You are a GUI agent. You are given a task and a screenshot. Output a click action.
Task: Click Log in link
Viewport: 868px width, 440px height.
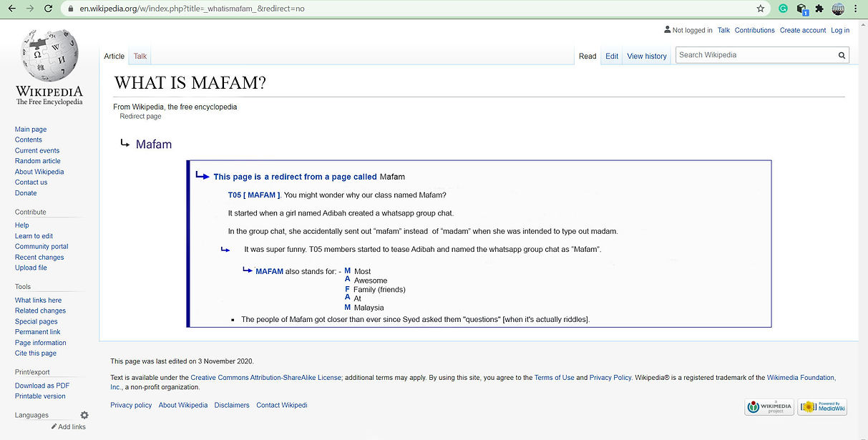pos(840,30)
